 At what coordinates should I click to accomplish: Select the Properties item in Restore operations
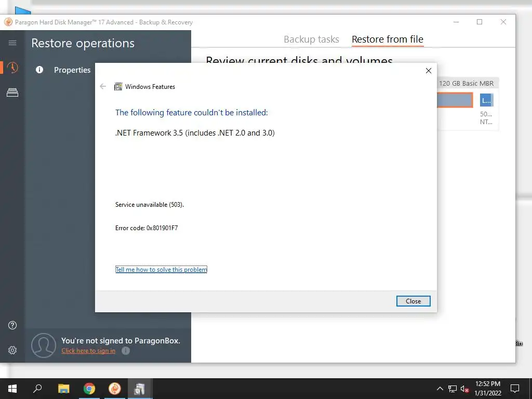[x=72, y=70]
